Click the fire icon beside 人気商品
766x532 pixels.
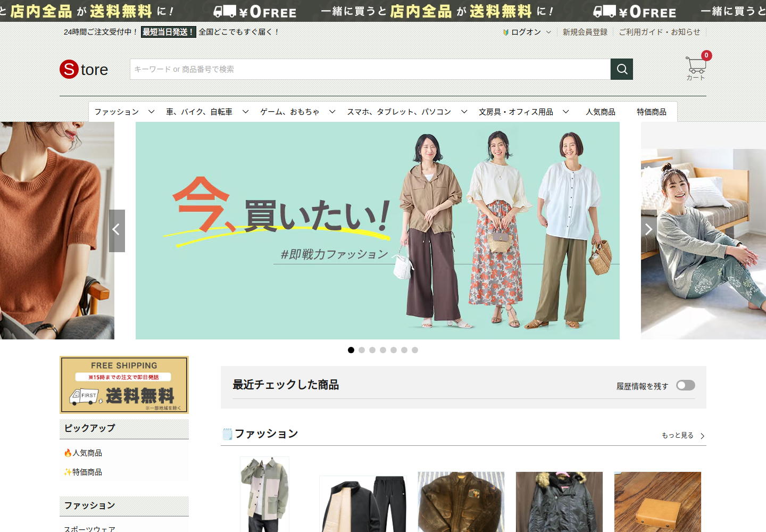[x=68, y=453]
